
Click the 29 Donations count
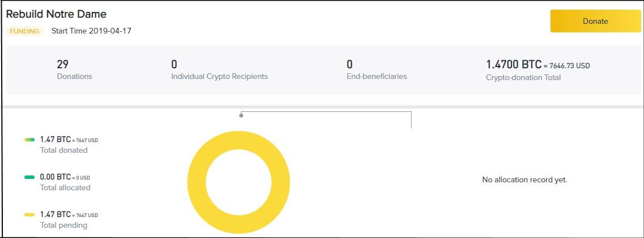click(62, 64)
